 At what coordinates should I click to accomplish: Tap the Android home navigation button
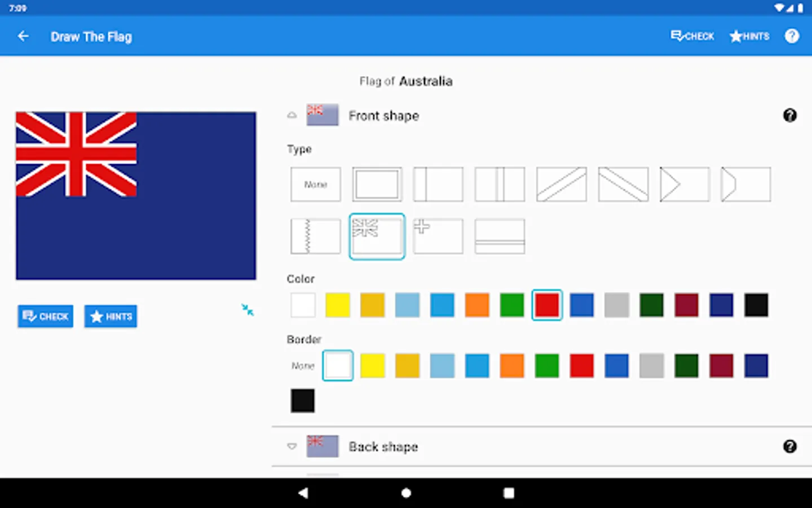click(x=406, y=493)
